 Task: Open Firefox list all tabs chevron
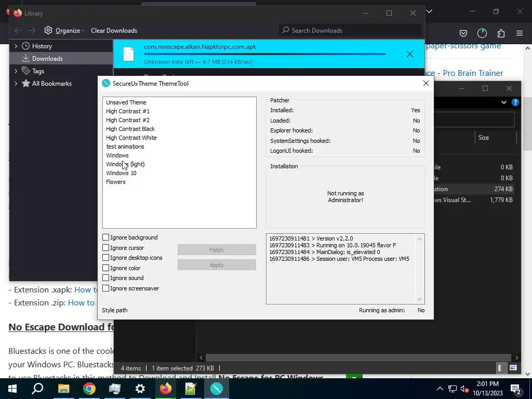429,11
